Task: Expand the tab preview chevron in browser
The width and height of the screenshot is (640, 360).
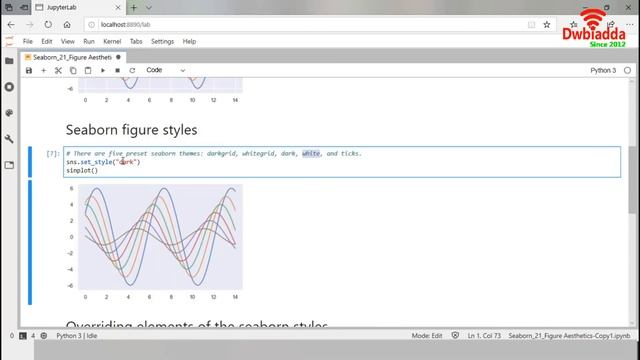Action: tap(149, 7)
